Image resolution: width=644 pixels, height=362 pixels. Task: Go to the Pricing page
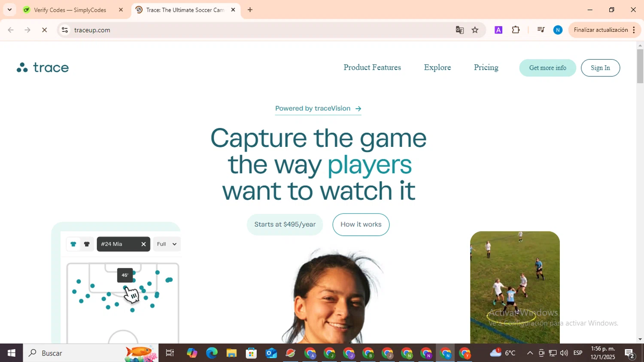[486, 67]
